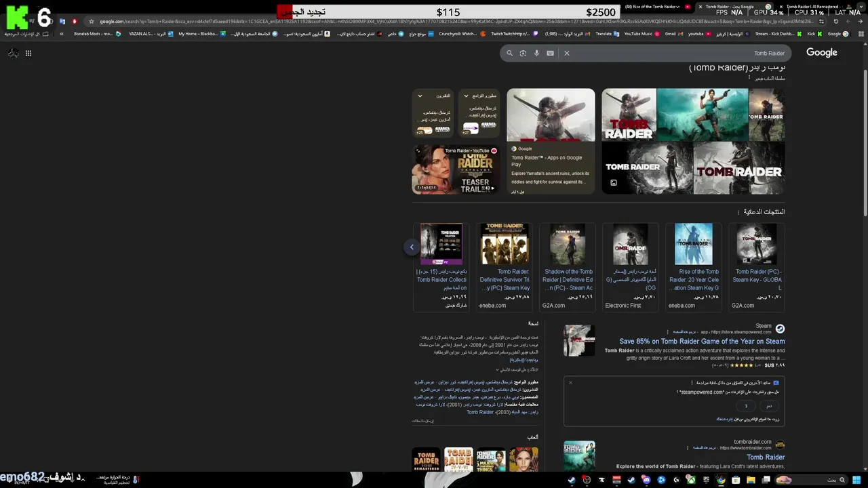Open Rise of the Tomb Raider 20 Year product

(x=694, y=267)
